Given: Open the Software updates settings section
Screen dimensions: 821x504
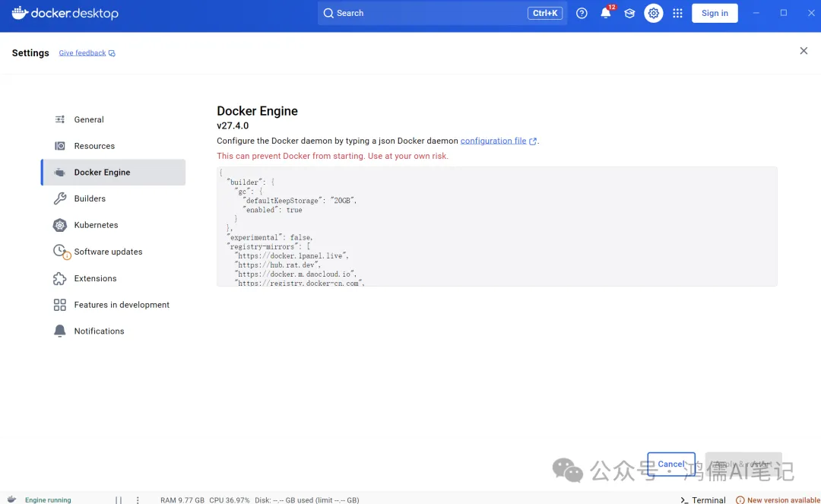Looking at the screenshot, I should pyautogui.click(x=113, y=252).
